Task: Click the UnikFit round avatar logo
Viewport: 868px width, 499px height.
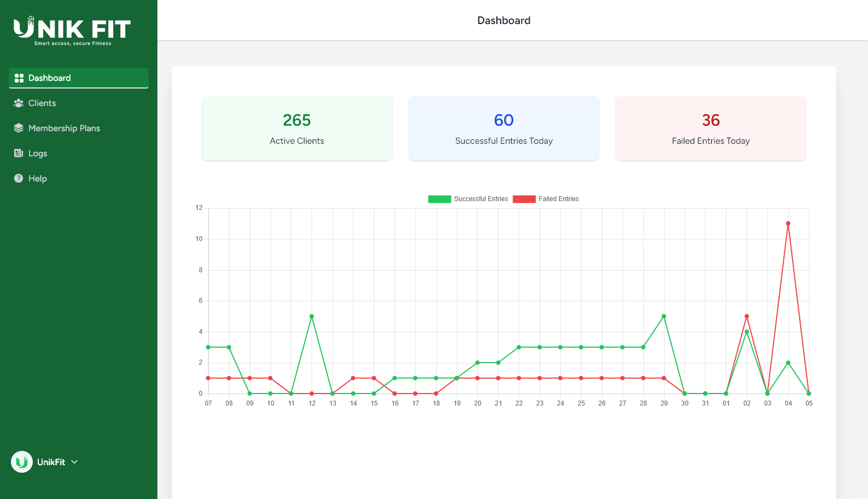Action: point(22,462)
